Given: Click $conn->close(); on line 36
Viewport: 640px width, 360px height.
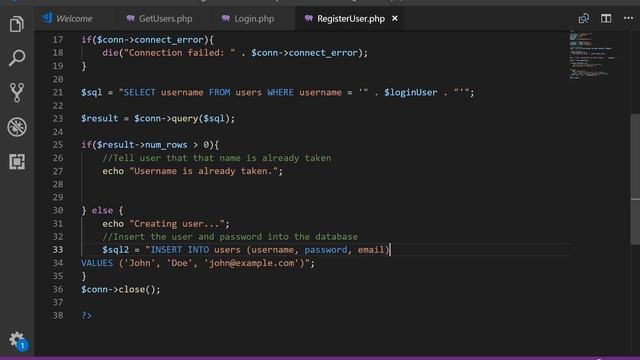Looking at the screenshot, I should tap(121, 289).
